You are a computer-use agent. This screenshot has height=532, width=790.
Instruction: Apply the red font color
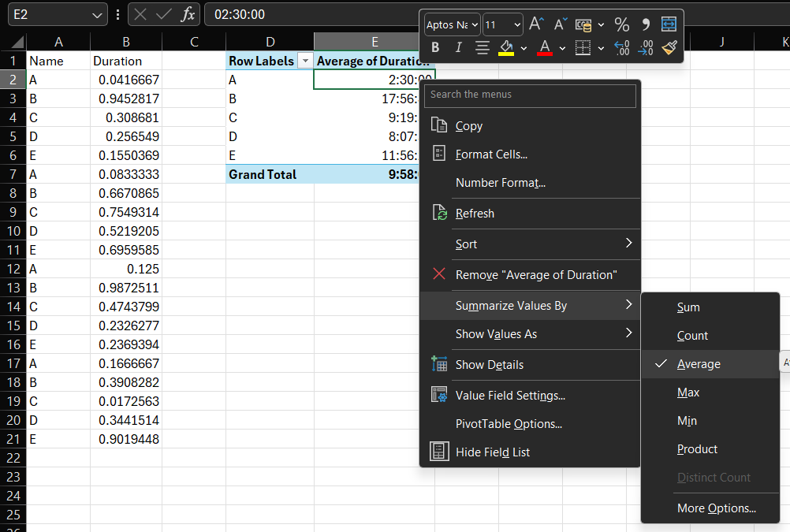pos(545,48)
